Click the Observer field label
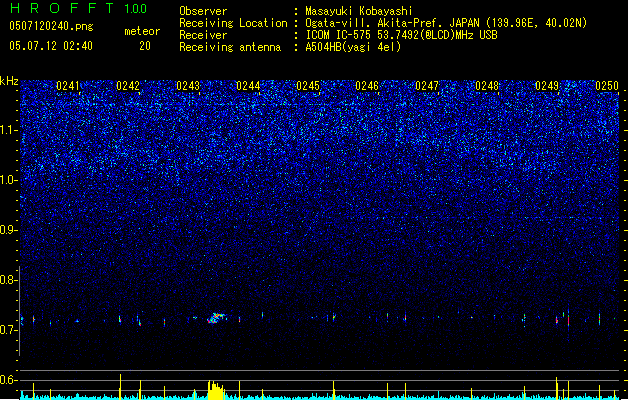Screen dimensions: 629x400 [x=203, y=11]
